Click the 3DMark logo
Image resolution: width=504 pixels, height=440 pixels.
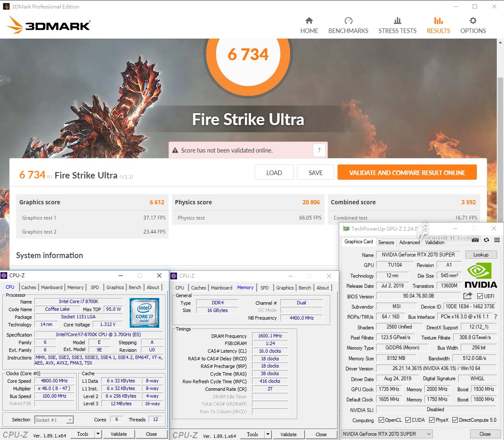click(x=49, y=25)
